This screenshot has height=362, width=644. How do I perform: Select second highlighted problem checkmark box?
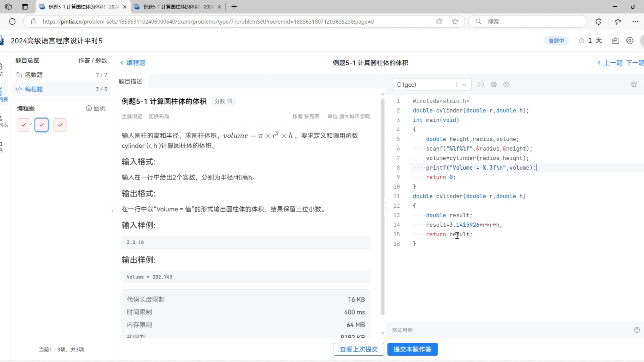[42, 125]
